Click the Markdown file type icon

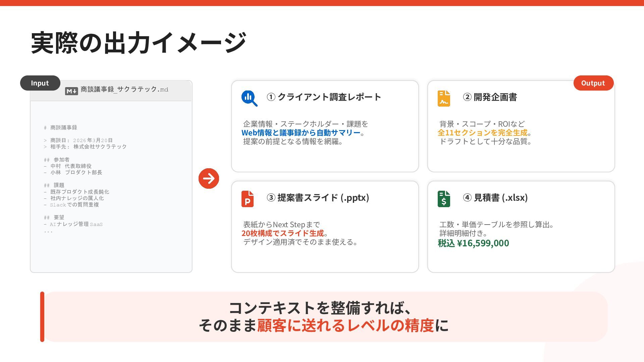71,91
